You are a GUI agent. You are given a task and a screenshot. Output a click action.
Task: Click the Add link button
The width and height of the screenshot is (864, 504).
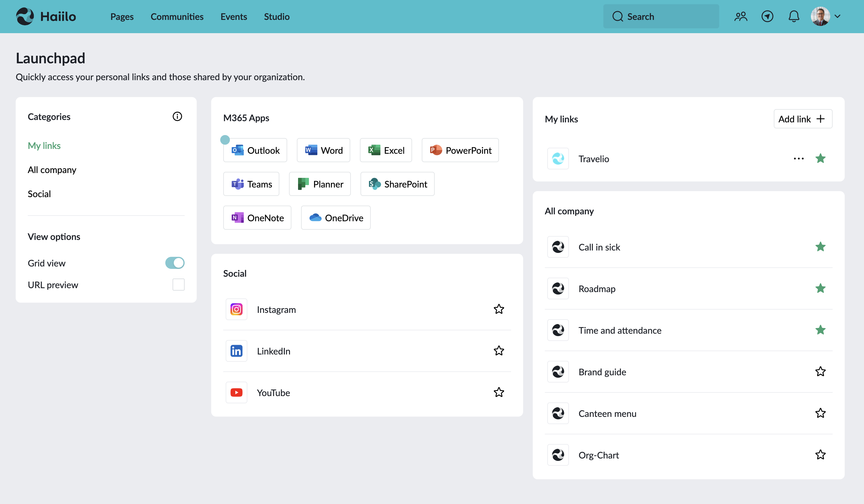pos(803,119)
